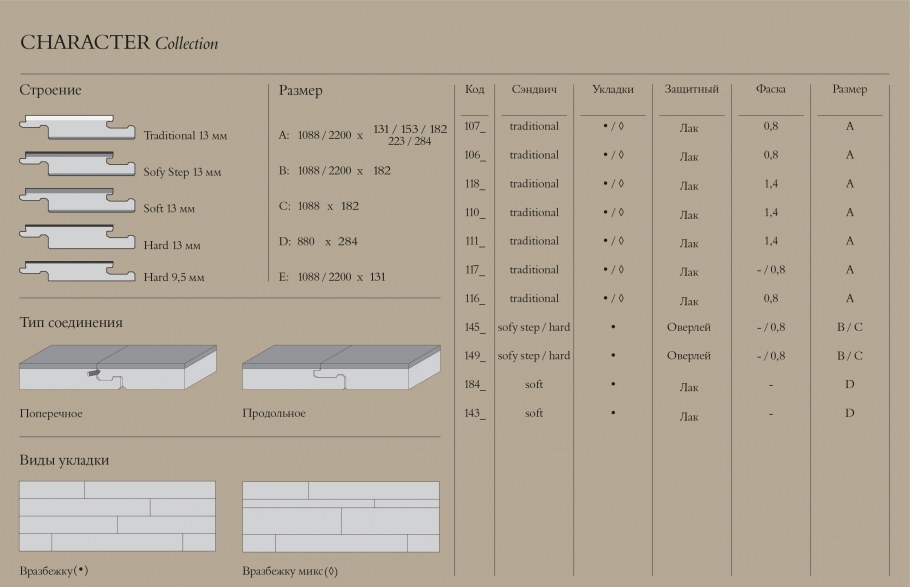This screenshot has height=587, width=910.
Task: Select the Hard 13 мм profile drawing
Action: (x=78, y=236)
